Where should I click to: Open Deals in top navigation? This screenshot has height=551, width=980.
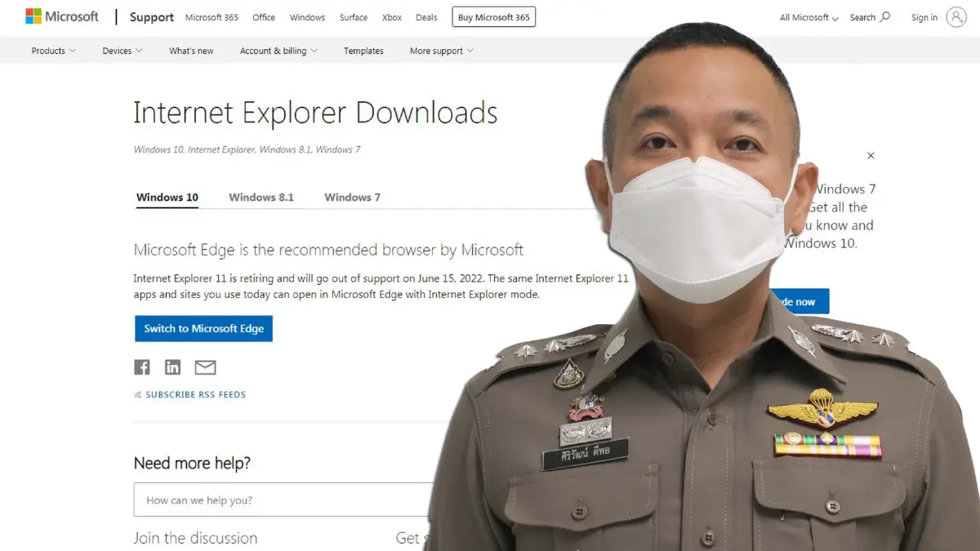[x=426, y=17]
